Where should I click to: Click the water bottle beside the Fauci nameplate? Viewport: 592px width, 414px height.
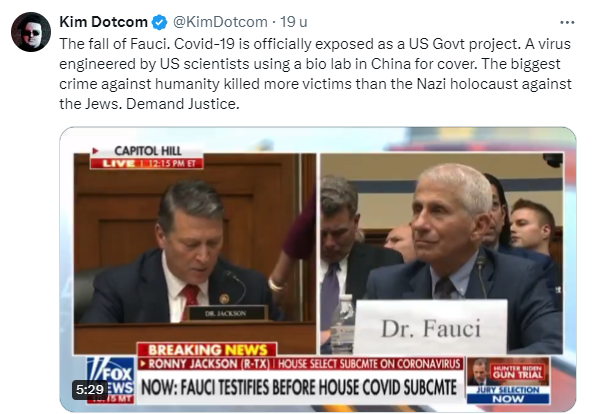[x=343, y=321]
